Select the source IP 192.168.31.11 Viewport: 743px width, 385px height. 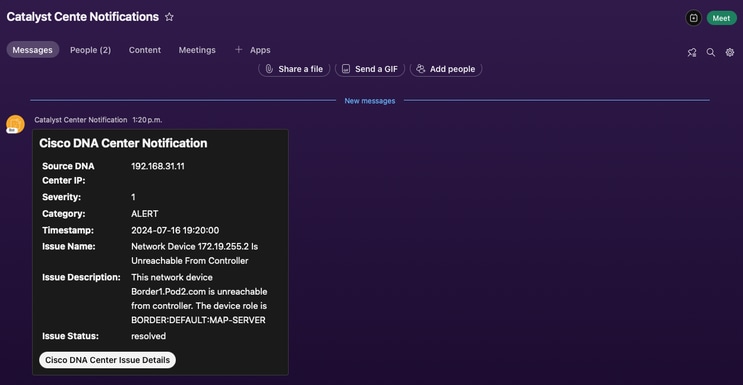tap(158, 166)
